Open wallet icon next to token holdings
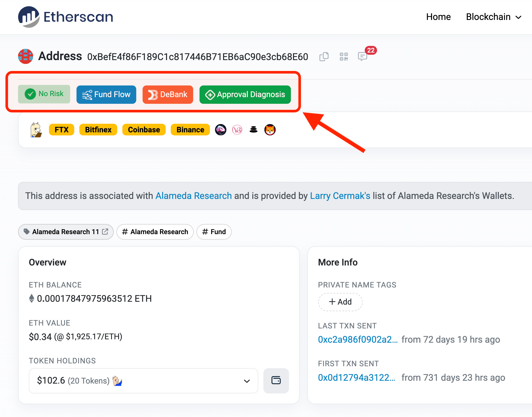532x417 pixels. tap(276, 380)
